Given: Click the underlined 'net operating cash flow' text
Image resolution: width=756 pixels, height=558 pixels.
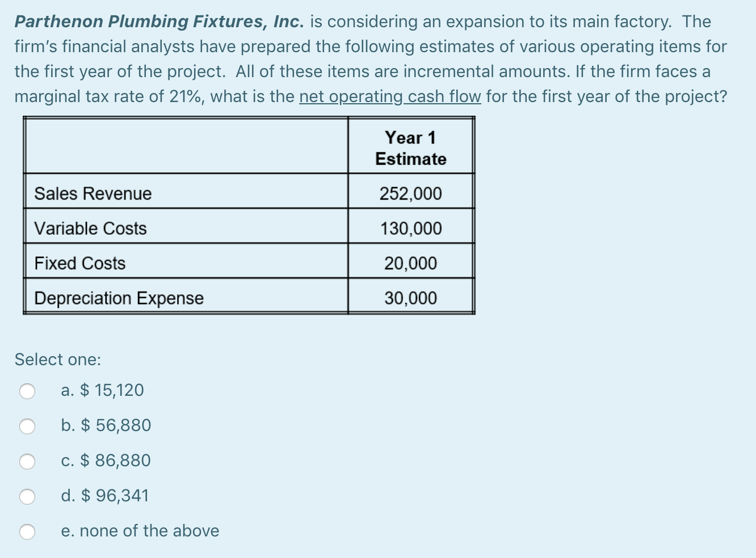Looking at the screenshot, I should 390,96.
